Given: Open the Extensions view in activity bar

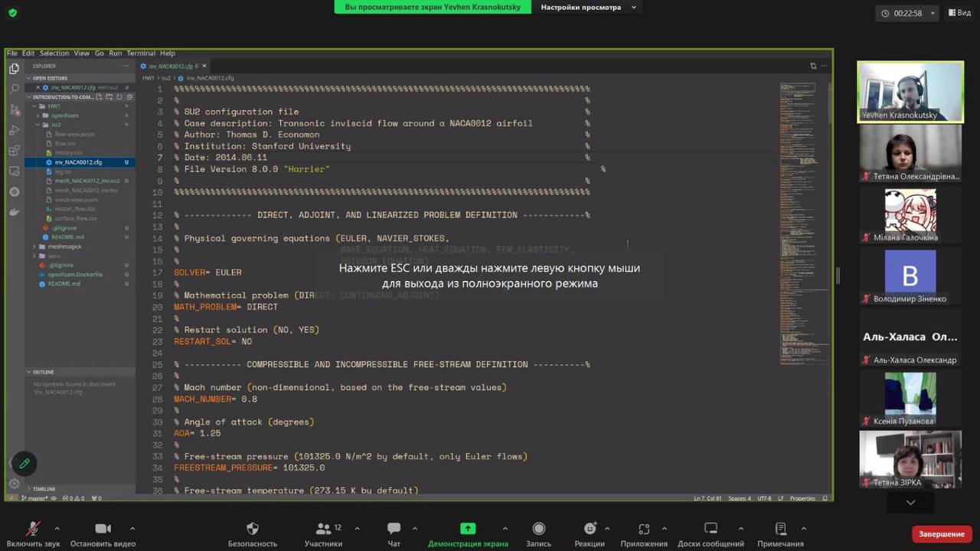Looking at the screenshot, I should [14, 151].
